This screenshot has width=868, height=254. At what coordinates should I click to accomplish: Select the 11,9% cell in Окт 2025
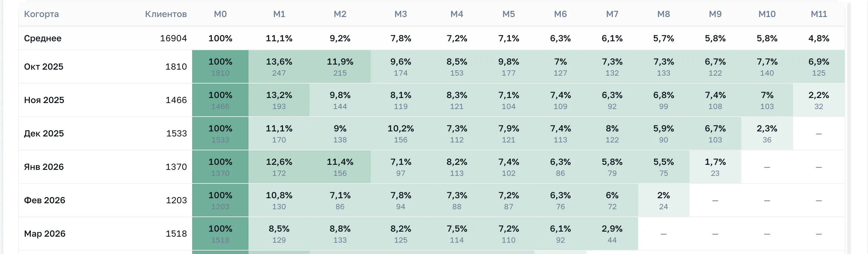pos(340,66)
